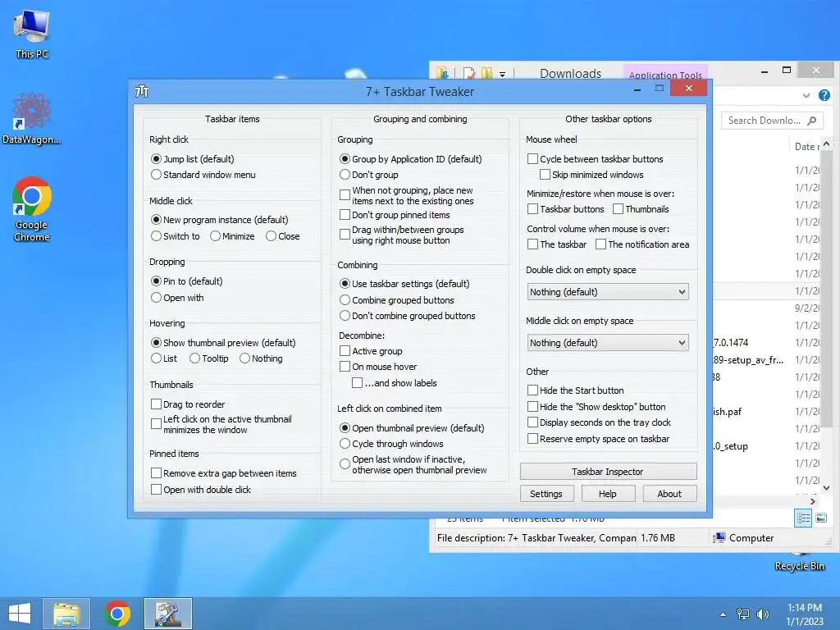Select Close for middle click
Image resolution: width=840 pixels, height=630 pixels.
click(283, 236)
